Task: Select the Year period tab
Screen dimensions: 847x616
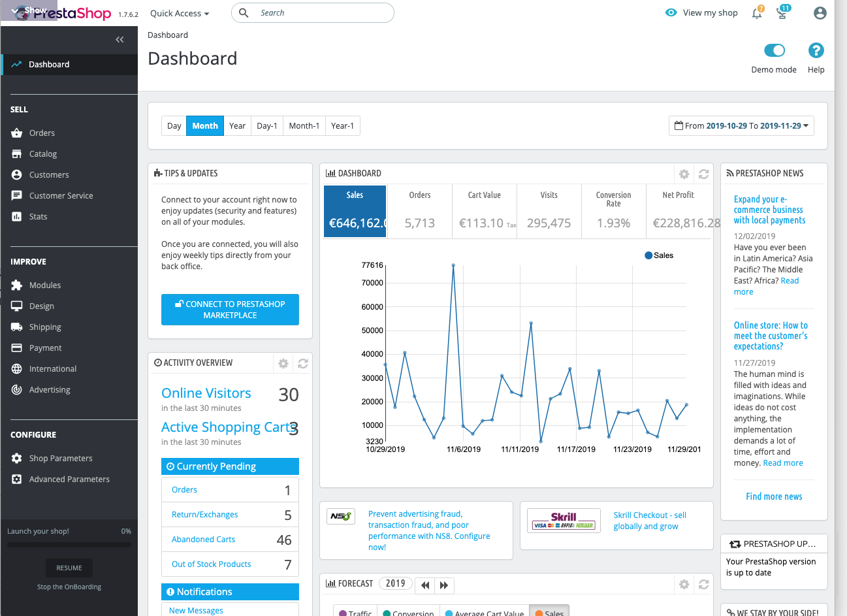Action: [238, 126]
